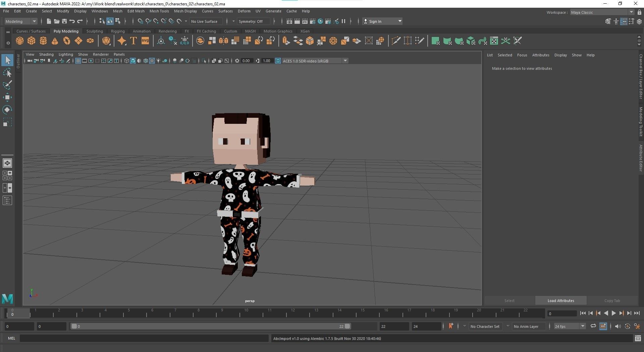Open the Mesh Tools menu
This screenshot has height=352, width=644.
click(159, 11)
